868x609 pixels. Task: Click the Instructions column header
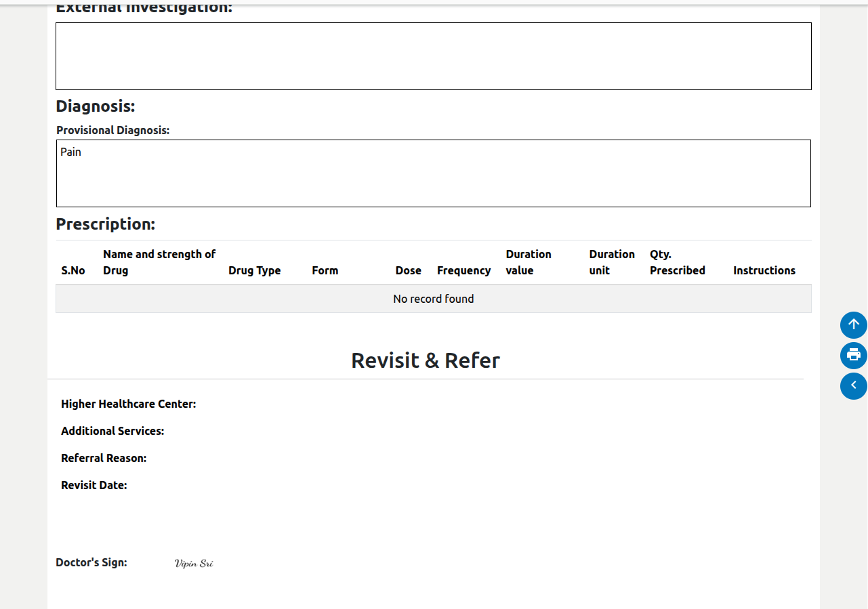764,270
